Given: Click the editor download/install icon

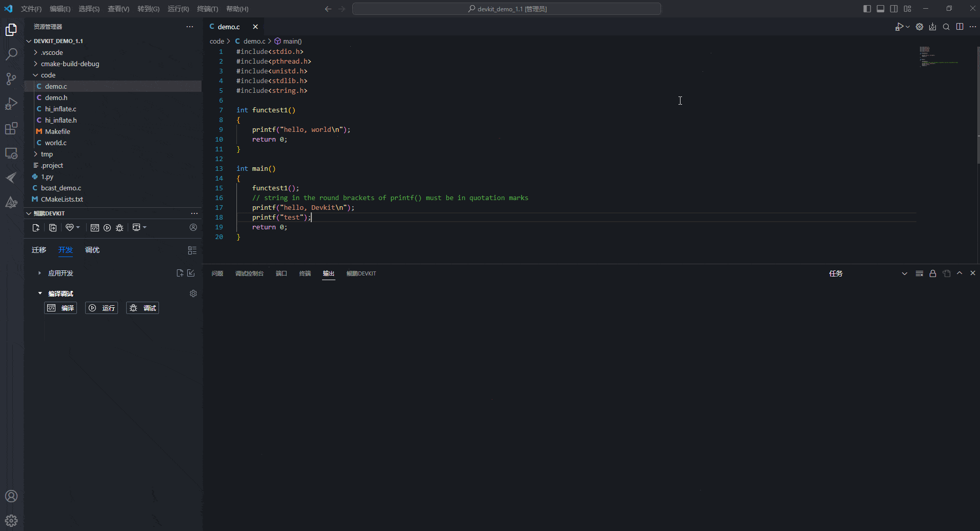Looking at the screenshot, I should click(x=933, y=27).
